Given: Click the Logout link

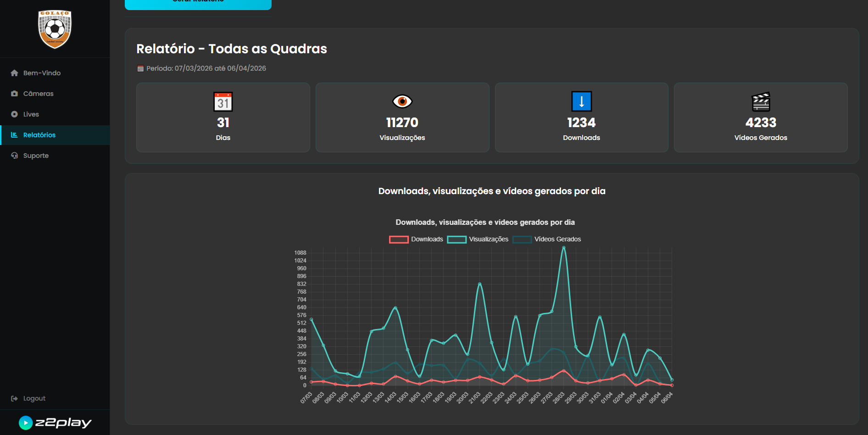Looking at the screenshot, I should pos(34,398).
